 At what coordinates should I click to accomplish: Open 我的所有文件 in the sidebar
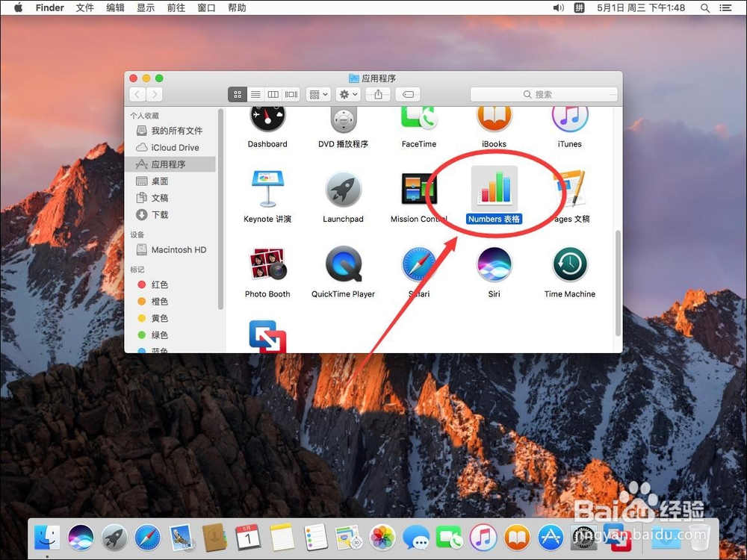tap(170, 131)
